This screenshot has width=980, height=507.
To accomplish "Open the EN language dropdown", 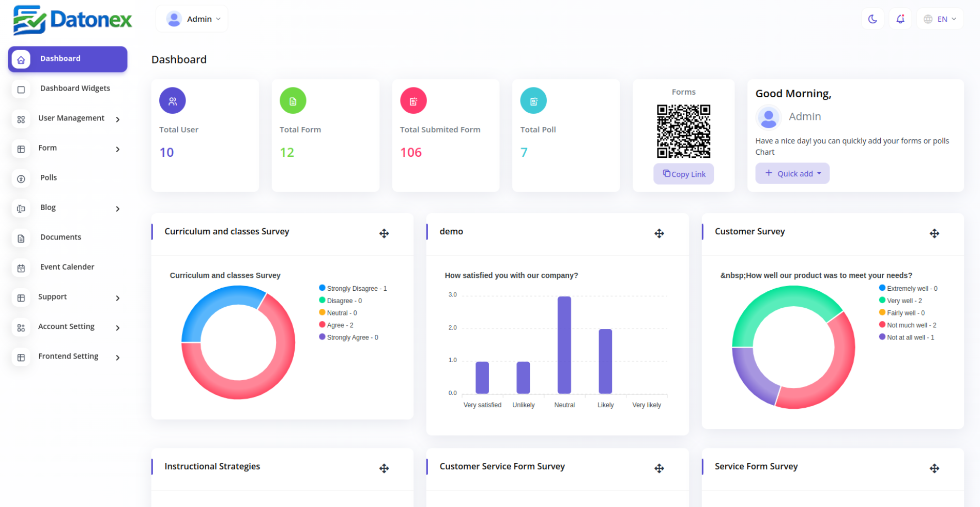I will point(940,19).
